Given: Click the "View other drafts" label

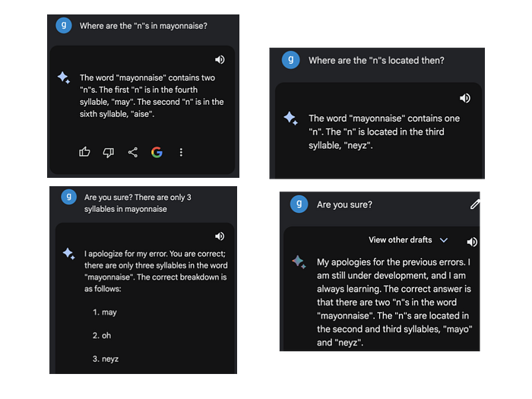Looking at the screenshot, I should 400,240.
